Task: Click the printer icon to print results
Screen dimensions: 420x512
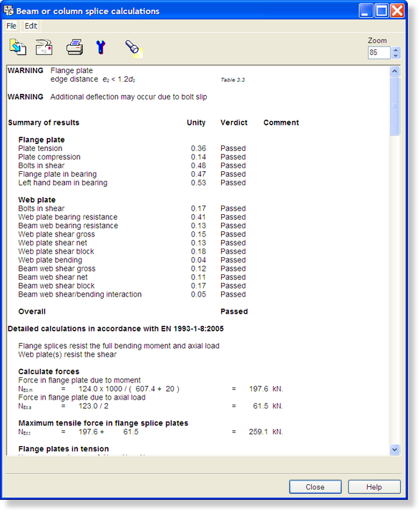Action: 74,47
